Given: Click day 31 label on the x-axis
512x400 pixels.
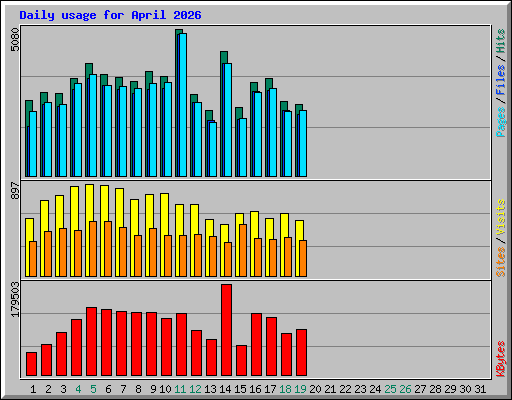Looking at the screenshot, I should (x=480, y=389).
